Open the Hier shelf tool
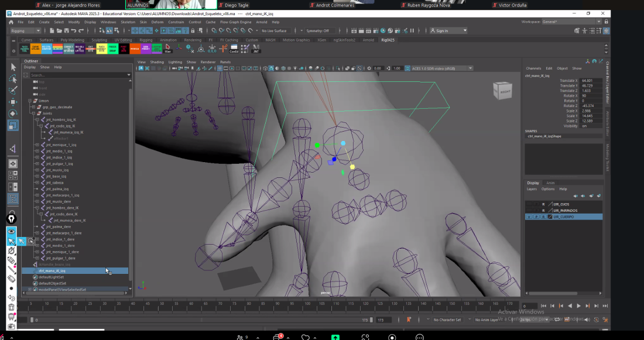 (x=168, y=49)
